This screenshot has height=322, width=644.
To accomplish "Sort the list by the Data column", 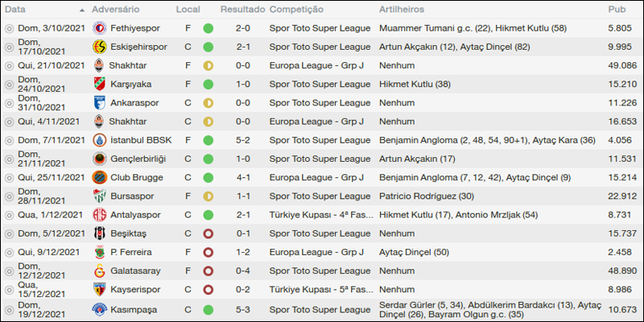I will pos(15,9).
